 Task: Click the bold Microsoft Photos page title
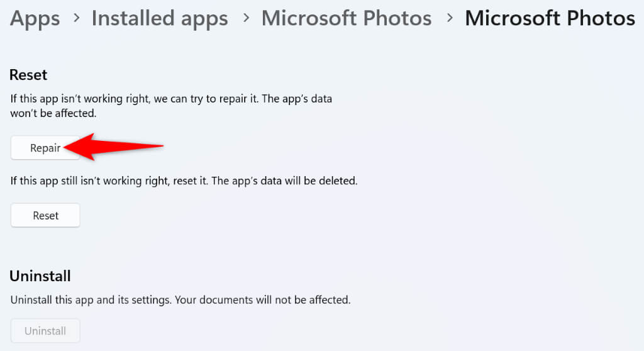[550, 18]
